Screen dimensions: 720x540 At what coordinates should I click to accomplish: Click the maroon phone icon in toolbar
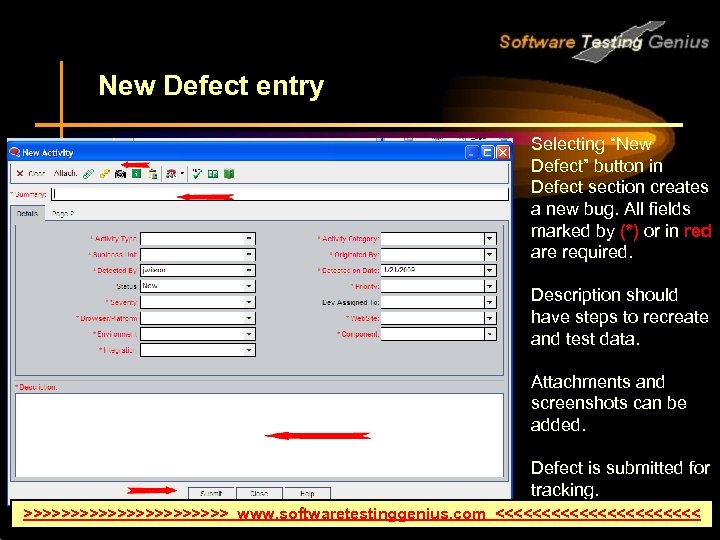[x=171, y=174]
